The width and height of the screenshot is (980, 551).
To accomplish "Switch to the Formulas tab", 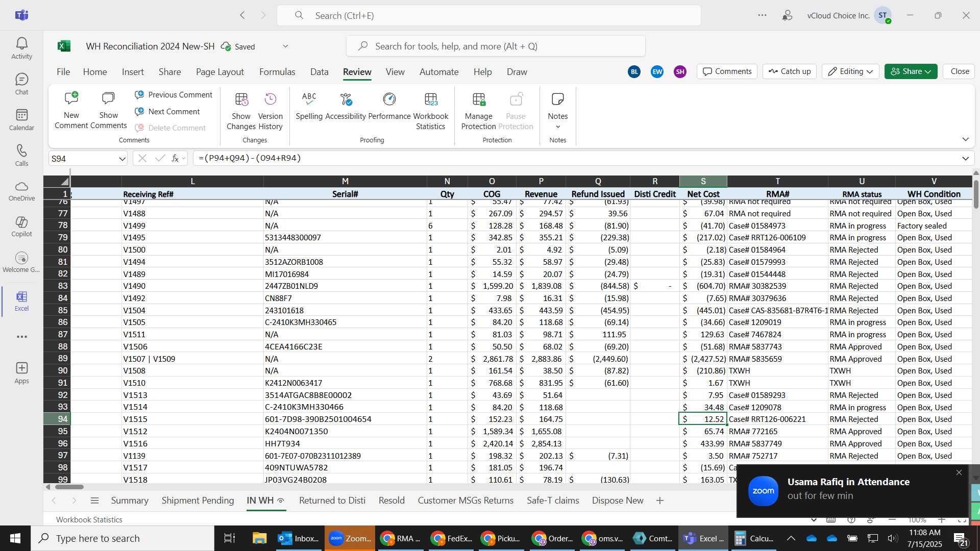I will pyautogui.click(x=277, y=72).
